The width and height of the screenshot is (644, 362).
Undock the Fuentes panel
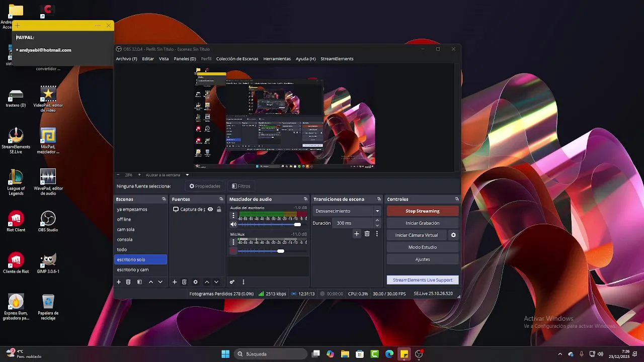pos(221,199)
